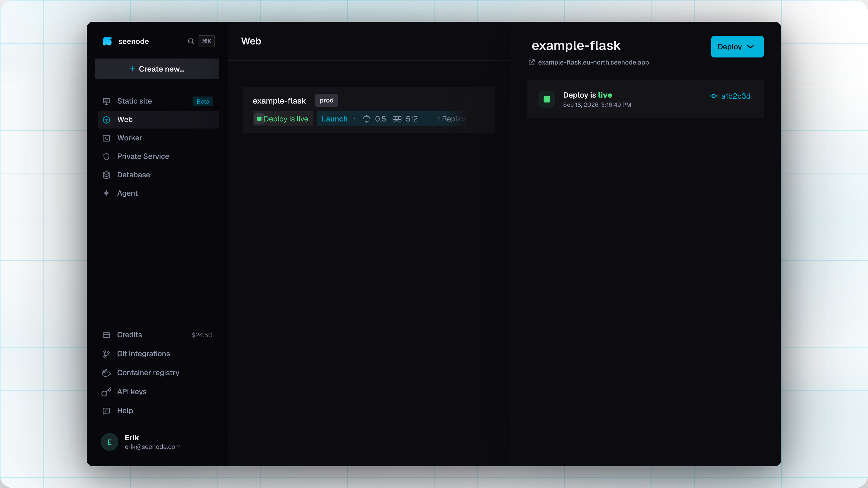The image size is (868, 488).
Task: Click the Credits card icon
Action: (106, 335)
